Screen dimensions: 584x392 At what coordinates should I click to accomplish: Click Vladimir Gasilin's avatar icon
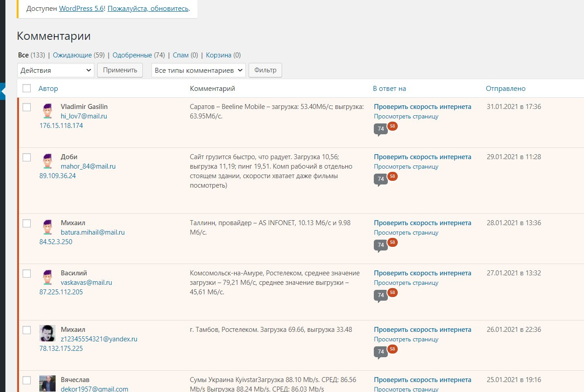click(47, 111)
